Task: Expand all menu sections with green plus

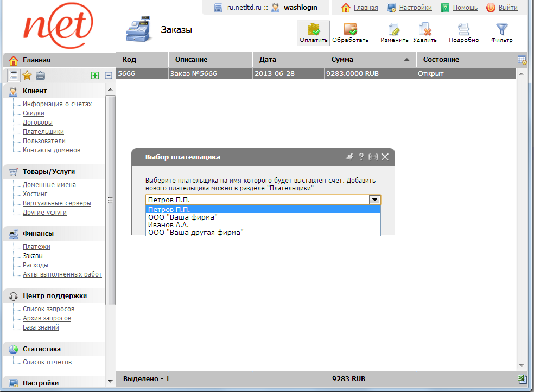Action: pos(95,75)
